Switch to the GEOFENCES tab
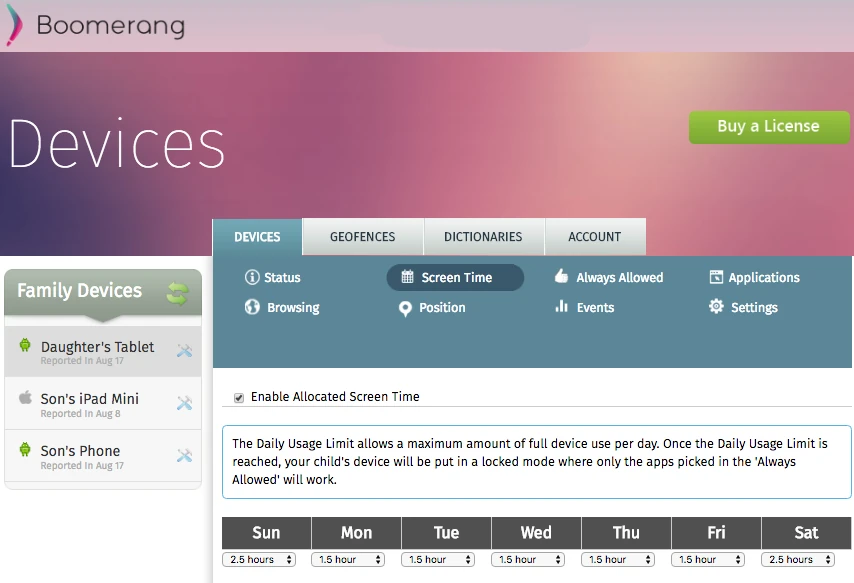Viewport: 854px width, 583px height. point(362,237)
